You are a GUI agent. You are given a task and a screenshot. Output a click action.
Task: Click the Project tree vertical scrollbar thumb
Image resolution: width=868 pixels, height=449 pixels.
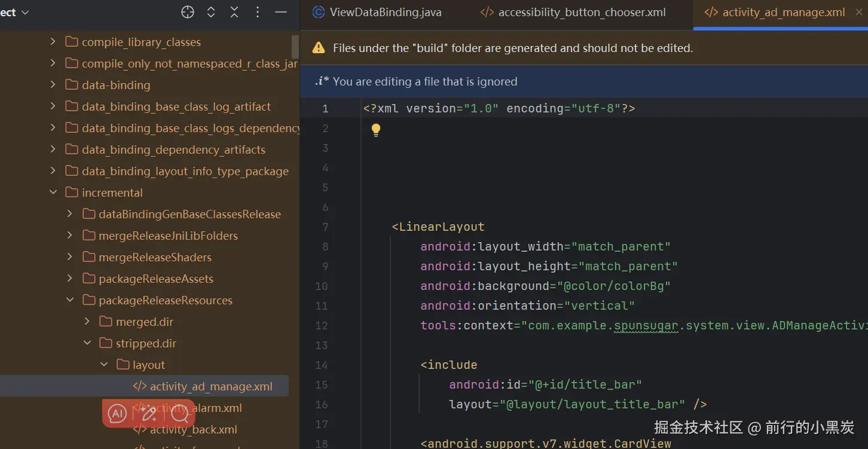pyautogui.click(x=295, y=45)
